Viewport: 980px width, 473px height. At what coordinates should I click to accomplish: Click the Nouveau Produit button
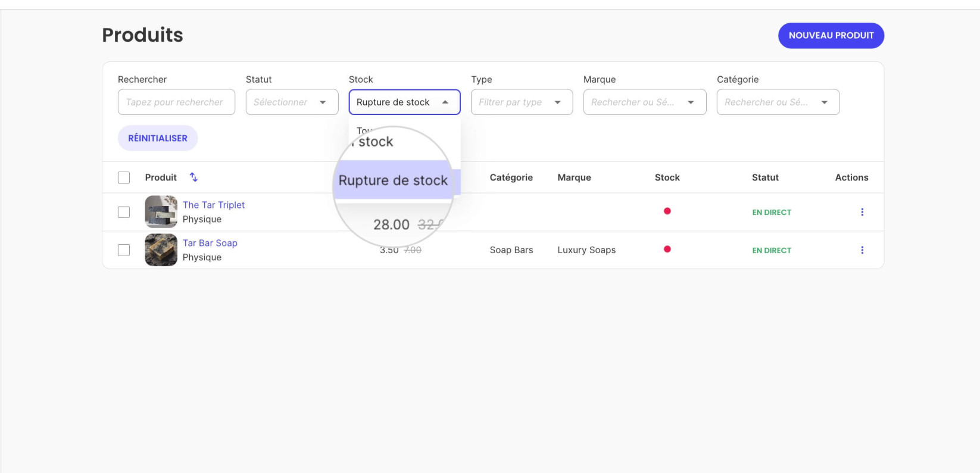(x=831, y=35)
